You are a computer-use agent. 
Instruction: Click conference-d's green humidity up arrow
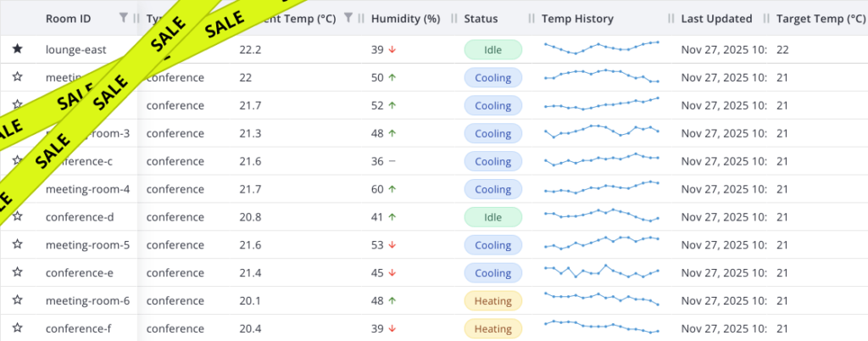[392, 217]
